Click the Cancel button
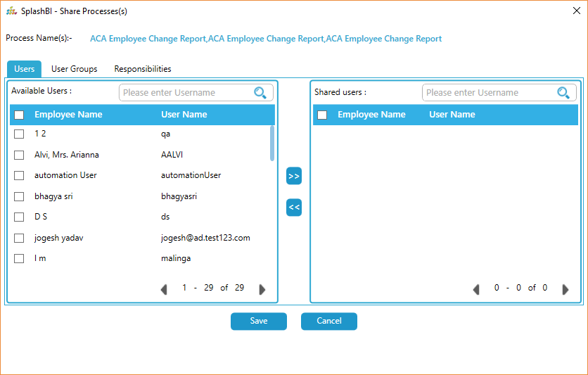Image resolution: width=588 pixels, height=375 pixels. (x=329, y=321)
